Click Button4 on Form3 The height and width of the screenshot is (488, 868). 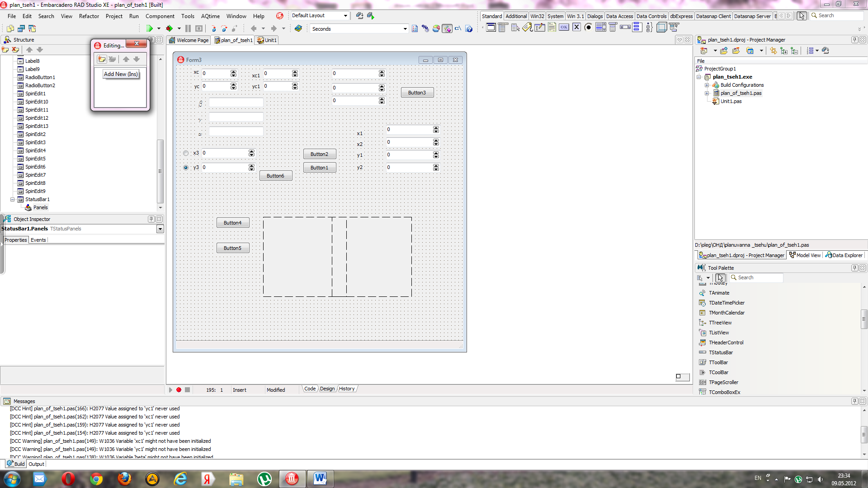(x=232, y=223)
